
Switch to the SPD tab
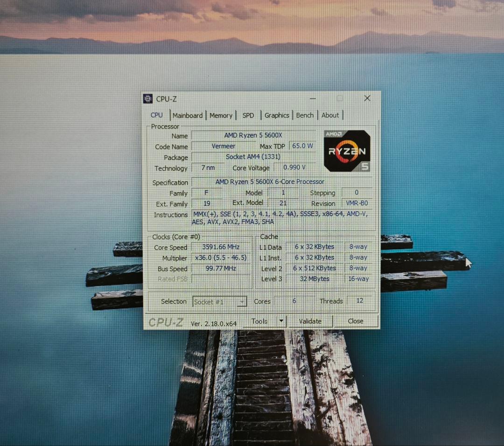click(x=248, y=115)
